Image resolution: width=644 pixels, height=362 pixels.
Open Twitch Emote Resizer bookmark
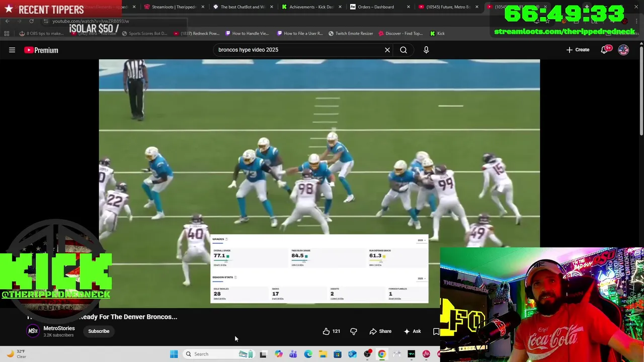coord(351,34)
